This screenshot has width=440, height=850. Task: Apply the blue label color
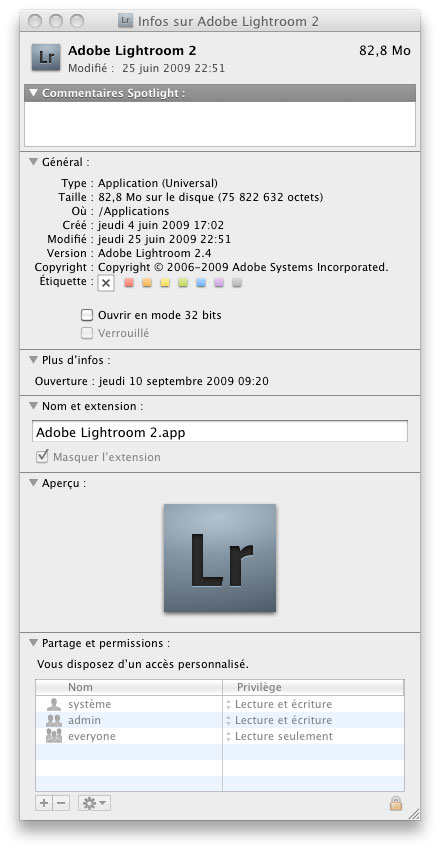coord(201,283)
